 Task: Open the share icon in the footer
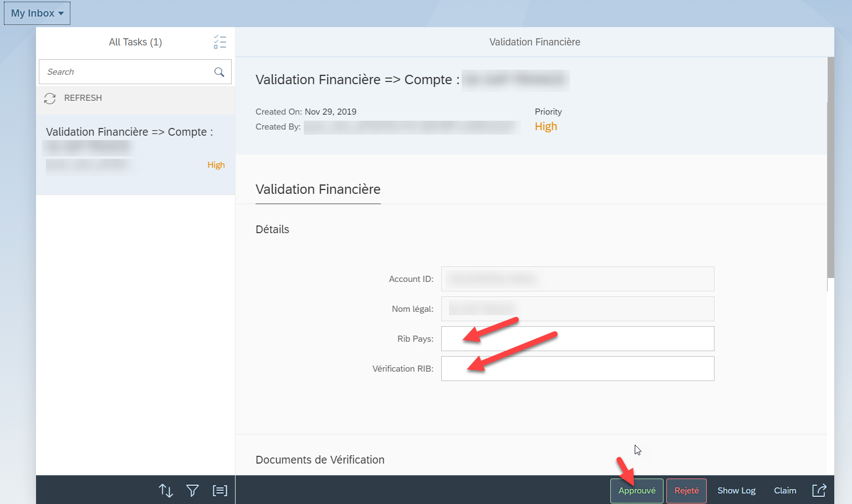point(820,490)
